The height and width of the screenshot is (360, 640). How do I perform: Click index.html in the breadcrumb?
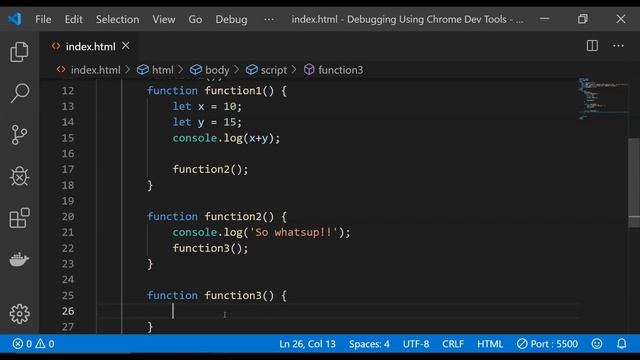pos(96,70)
